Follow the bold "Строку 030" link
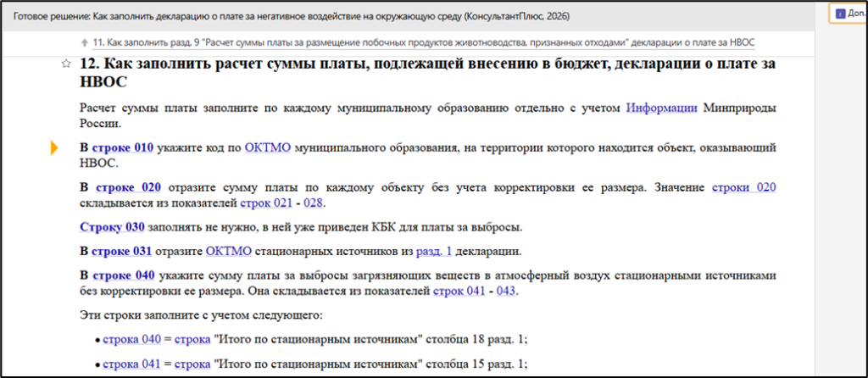The width and height of the screenshot is (868, 378). (112, 227)
